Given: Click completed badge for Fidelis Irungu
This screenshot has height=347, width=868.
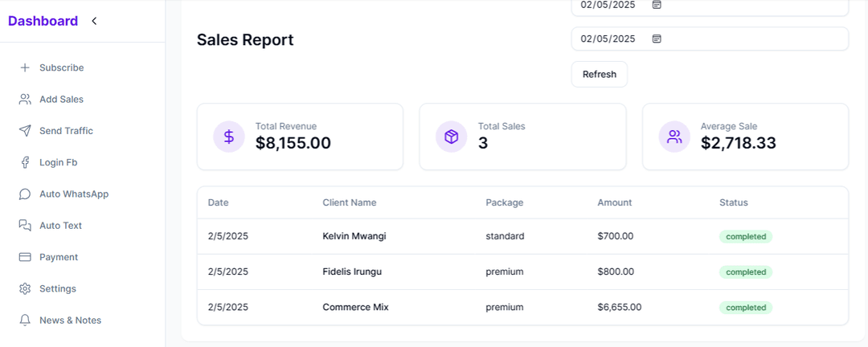Looking at the screenshot, I should tap(746, 271).
